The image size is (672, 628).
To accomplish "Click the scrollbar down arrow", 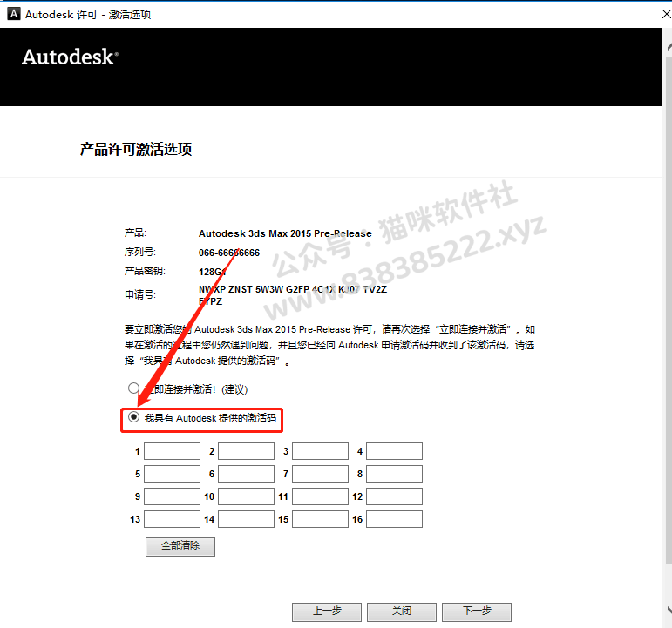I will pos(669,609).
